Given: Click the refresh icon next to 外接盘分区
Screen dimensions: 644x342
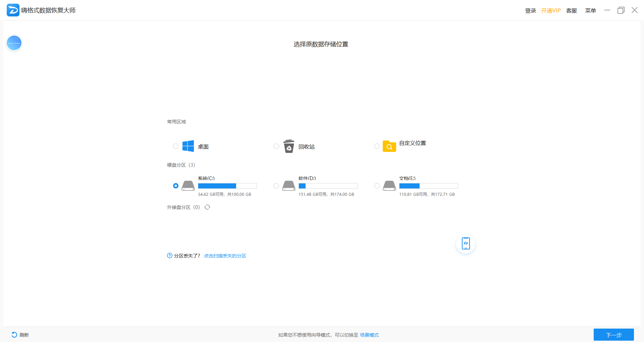Looking at the screenshot, I should (207, 207).
